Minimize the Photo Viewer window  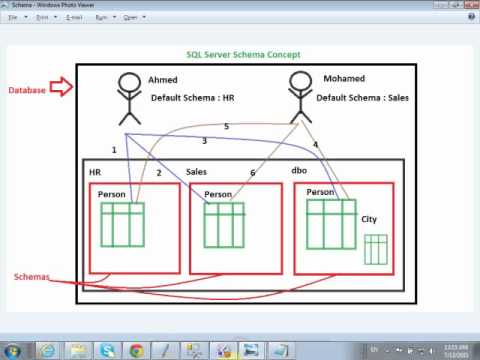click(x=440, y=5)
